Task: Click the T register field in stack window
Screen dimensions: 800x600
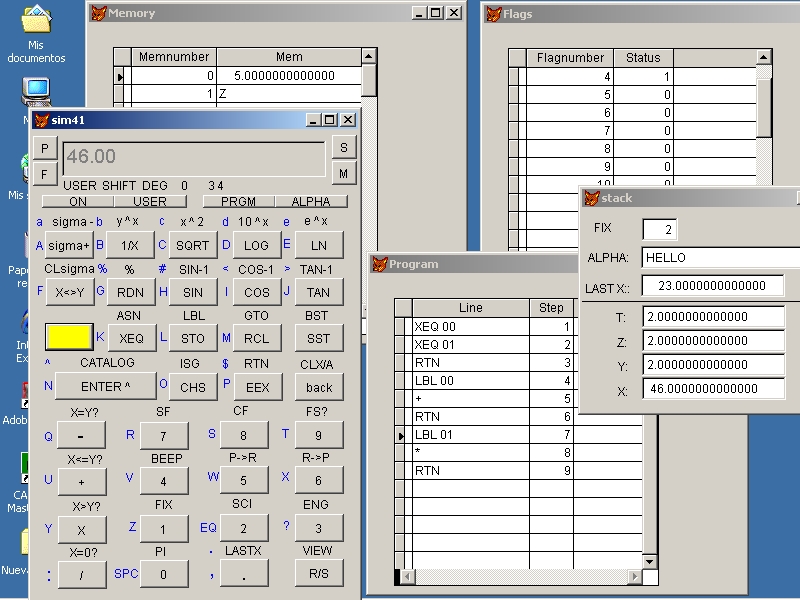Action: coord(713,317)
